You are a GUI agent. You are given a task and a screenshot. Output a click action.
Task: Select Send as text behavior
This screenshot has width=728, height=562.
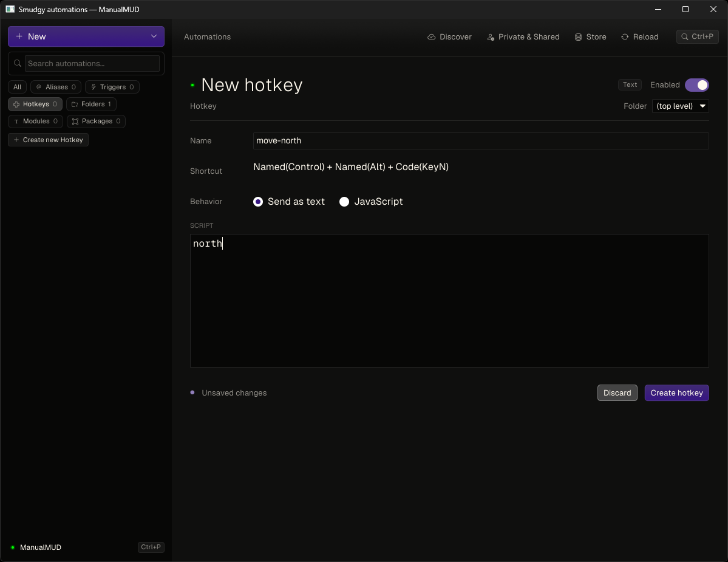pos(288,202)
